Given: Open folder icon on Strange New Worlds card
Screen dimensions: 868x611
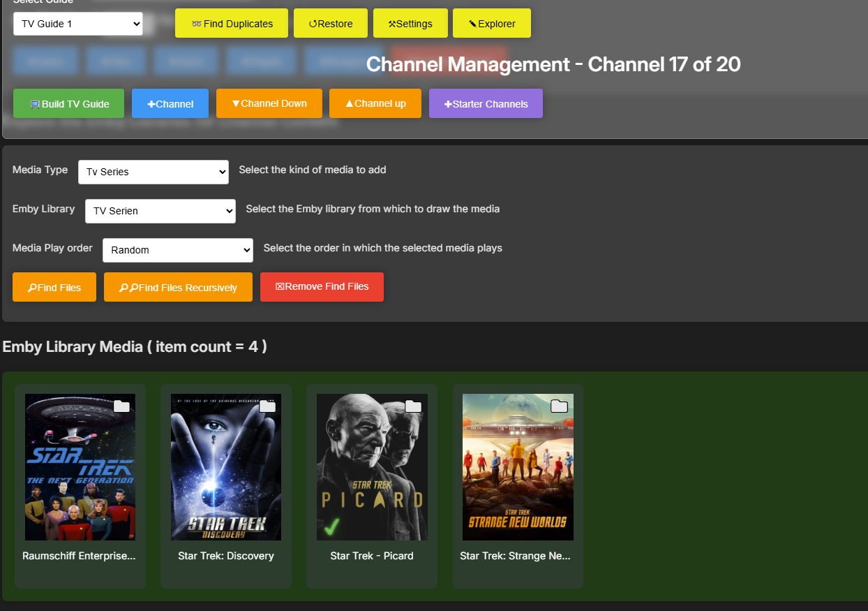Looking at the screenshot, I should 559,406.
